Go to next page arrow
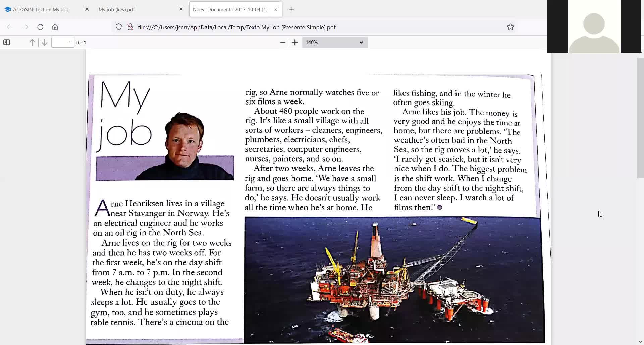 click(45, 42)
